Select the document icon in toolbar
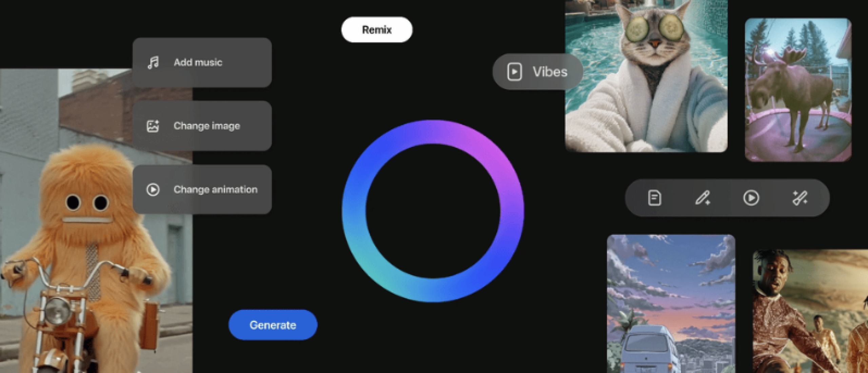Image resolution: width=868 pixels, height=373 pixels. tap(654, 198)
